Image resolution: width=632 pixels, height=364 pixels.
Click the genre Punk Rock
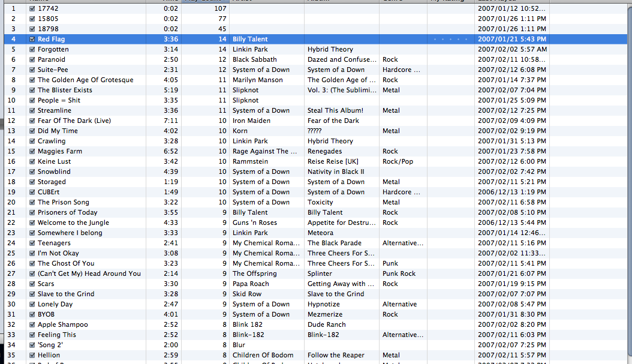click(x=399, y=273)
